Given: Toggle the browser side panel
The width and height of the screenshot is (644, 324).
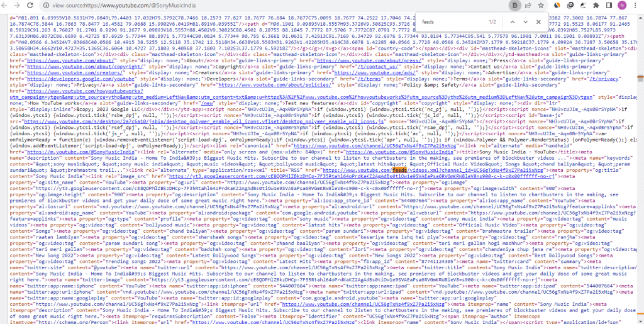Looking at the screenshot, I should click(609, 6).
